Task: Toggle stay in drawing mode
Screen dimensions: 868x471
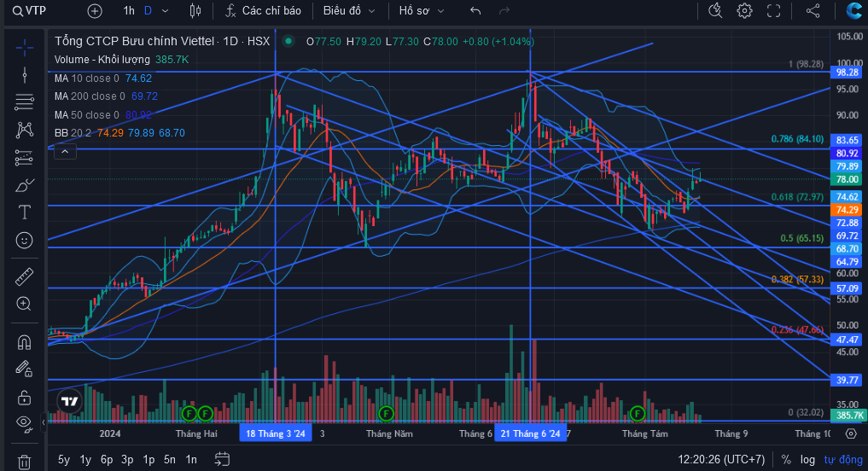Action: click(25, 369)
